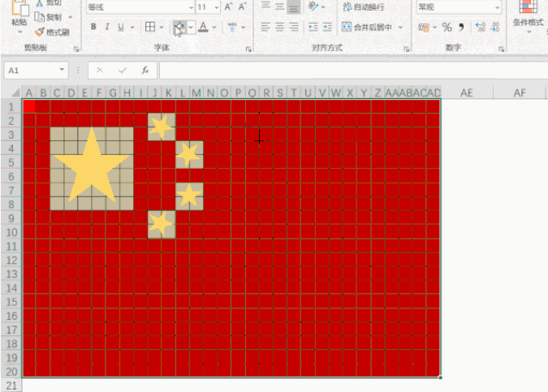Toggle italic formatting
Image resolution: width=548 pixels, height=392 pixels.
tap(107, 27)
